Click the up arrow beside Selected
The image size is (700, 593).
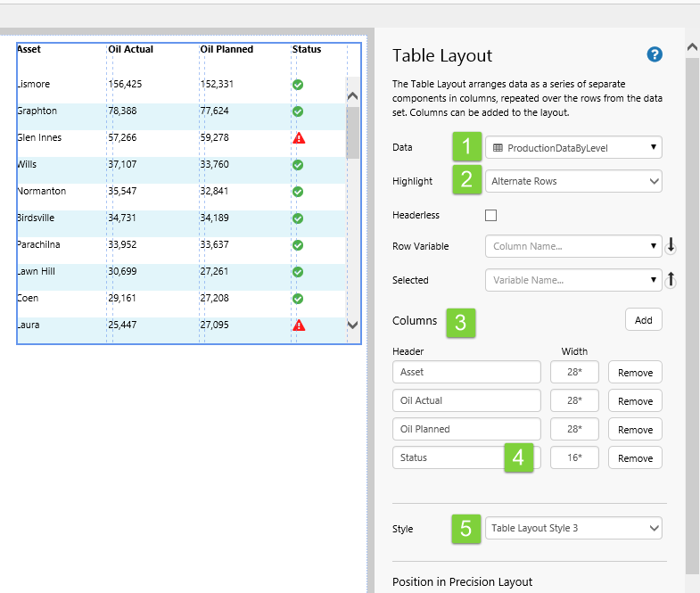click(x=671, y=280)
